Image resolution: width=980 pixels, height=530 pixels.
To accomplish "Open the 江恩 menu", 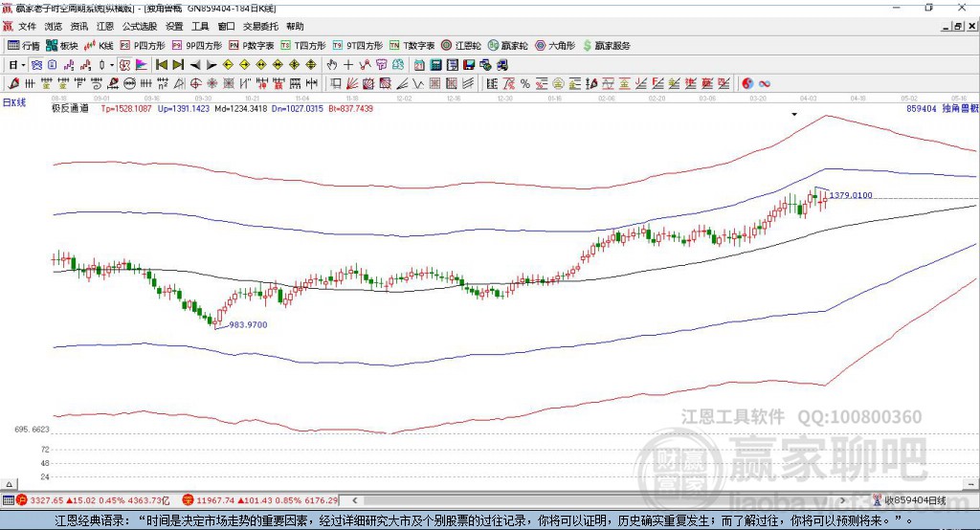I will coord(105,26).
